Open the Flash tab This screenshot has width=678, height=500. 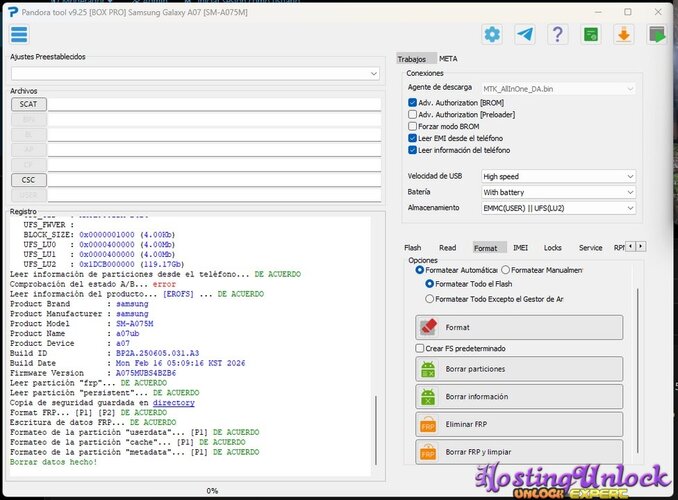click(413, 248)
